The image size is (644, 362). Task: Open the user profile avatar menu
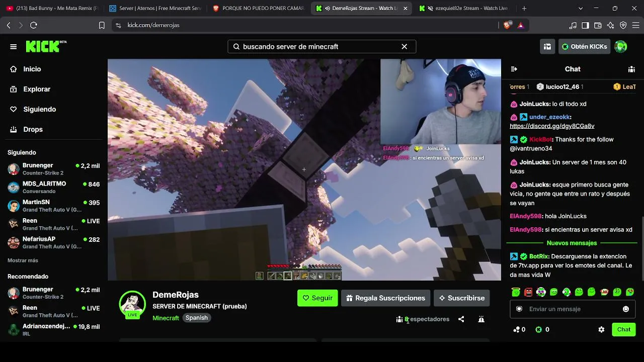pos(621,46)
